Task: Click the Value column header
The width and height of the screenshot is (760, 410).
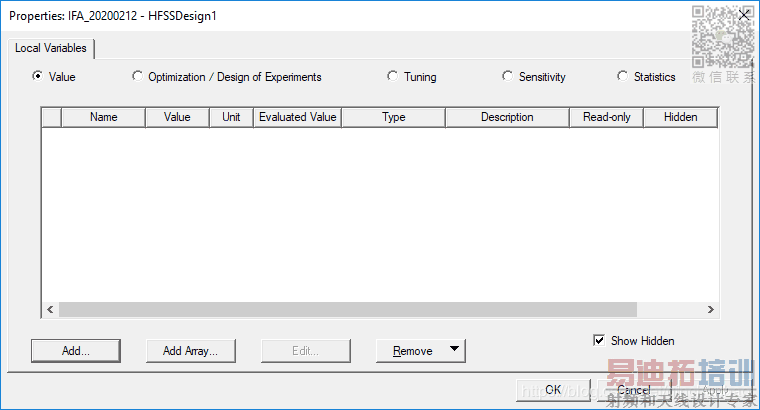Action: [177, 117]
